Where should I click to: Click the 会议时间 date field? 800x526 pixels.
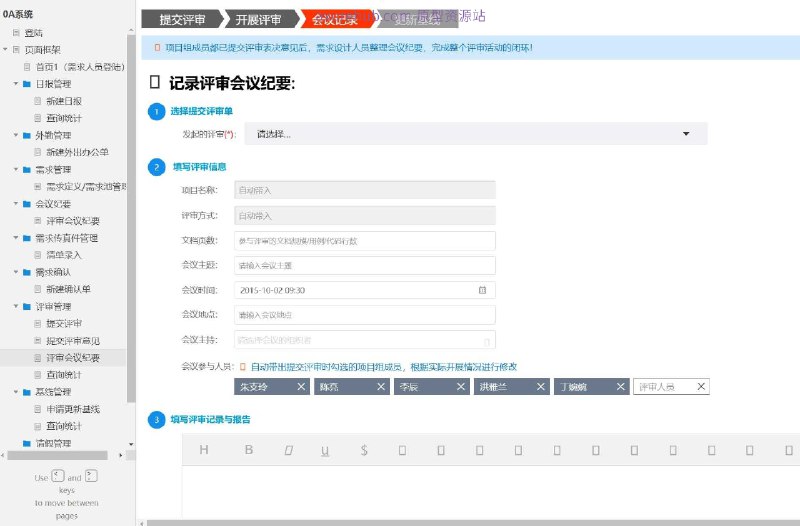[x=365, y=290]
